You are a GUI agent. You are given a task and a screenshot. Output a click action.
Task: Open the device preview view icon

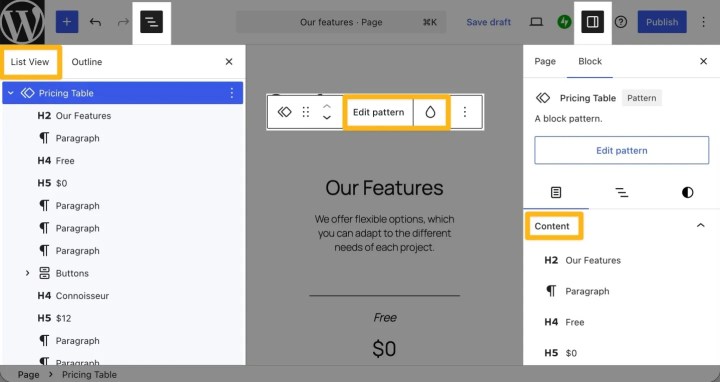(x=536, y=22)
